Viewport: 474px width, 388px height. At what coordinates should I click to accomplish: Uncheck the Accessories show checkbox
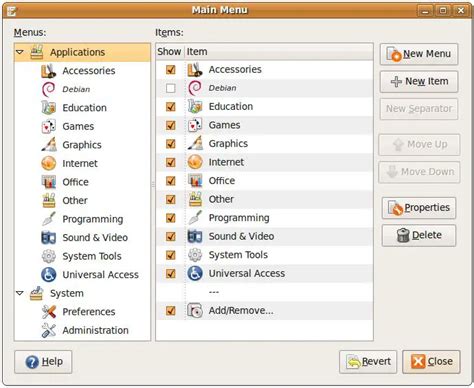[171, 69]
